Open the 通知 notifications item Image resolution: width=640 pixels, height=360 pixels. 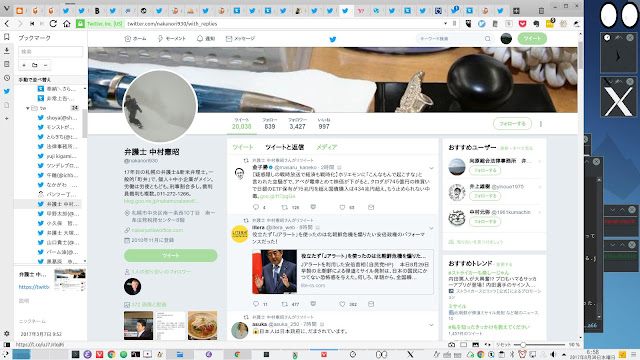(x=206, y=38)
